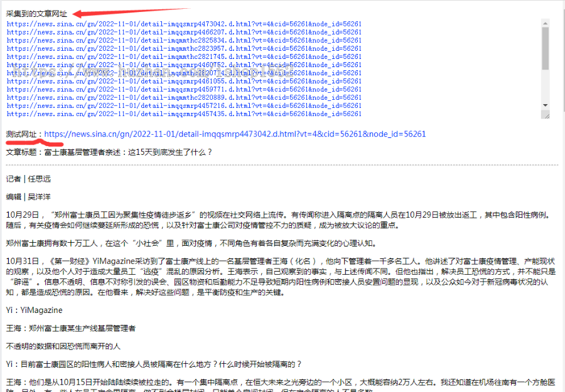Click the resize grip of the URL text box

[x=547, y=115]
